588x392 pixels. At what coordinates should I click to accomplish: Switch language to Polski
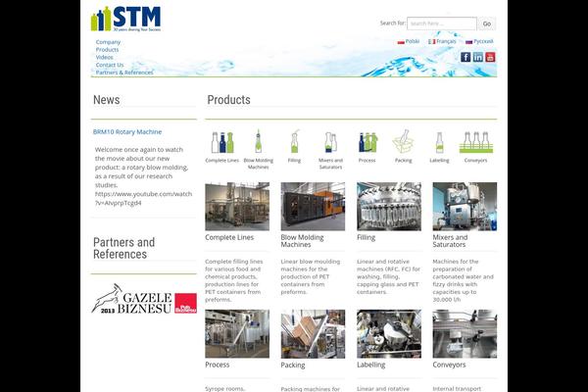click(x=409, y=41)
